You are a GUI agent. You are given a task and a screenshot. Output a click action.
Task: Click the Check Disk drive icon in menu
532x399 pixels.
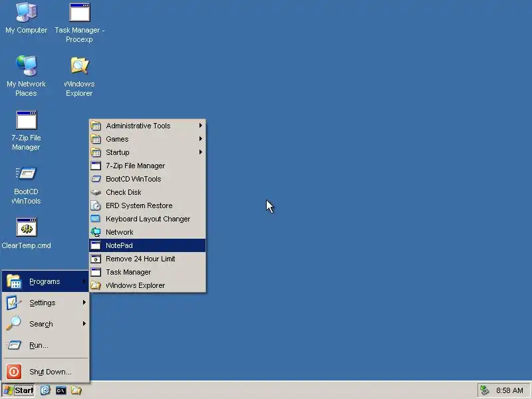(96, 192)
